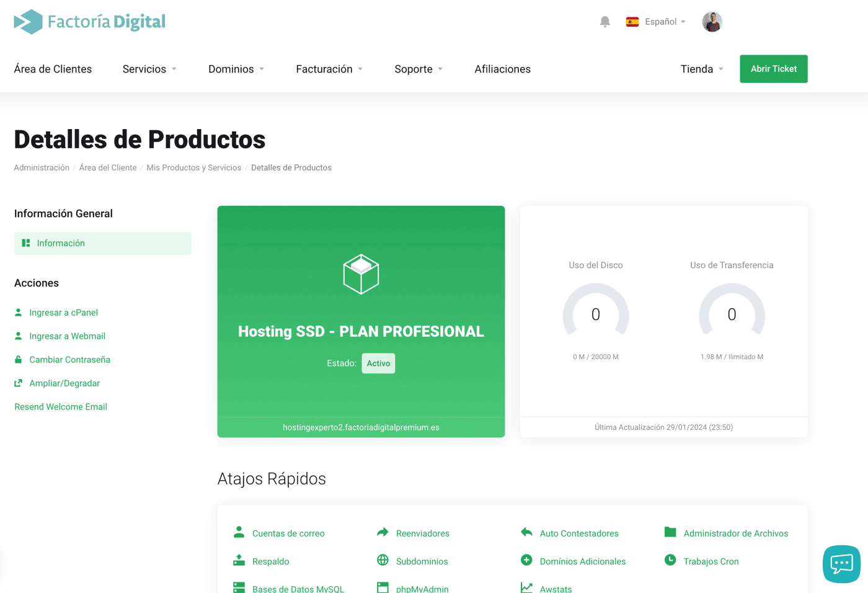This screenshot has height=593, width=868.
Task: Go to Área de Clientes
Action: coord(53,69)
